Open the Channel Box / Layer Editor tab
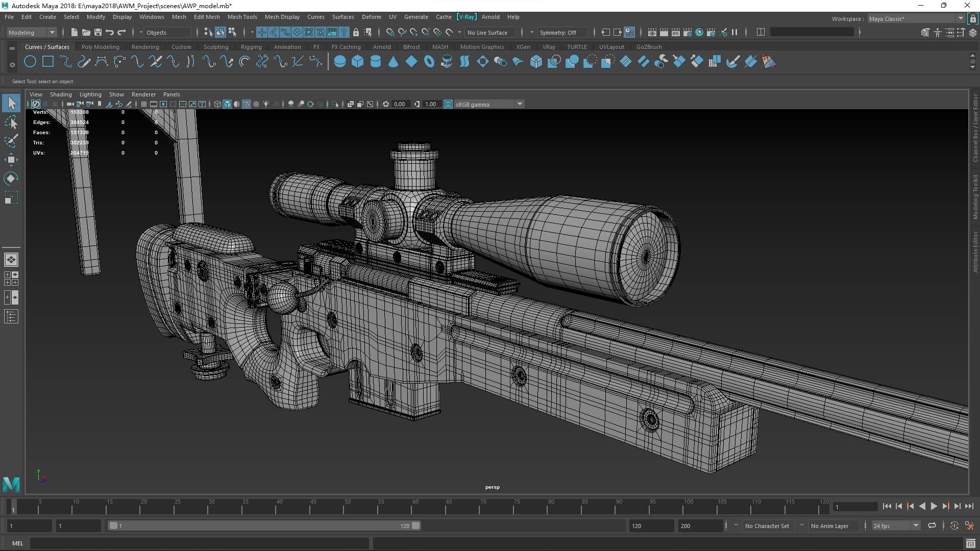 (975, 128)
